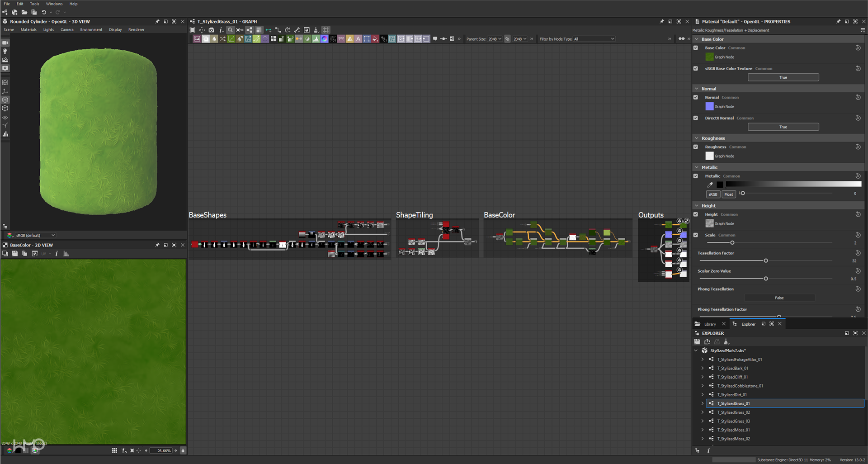
Task: Click the undo arrow in main toolbar
Action: click(x=44, y=12)
